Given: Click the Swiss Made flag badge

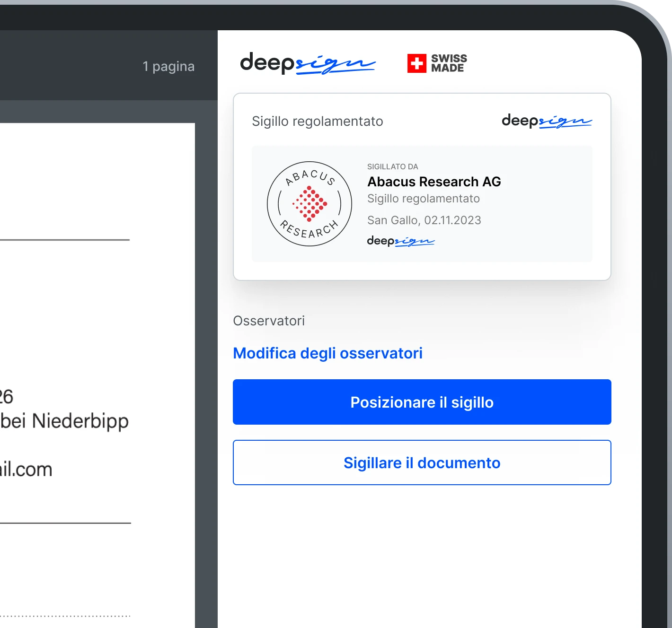Looking at the screenshot, I should click(x=417, y=63).
